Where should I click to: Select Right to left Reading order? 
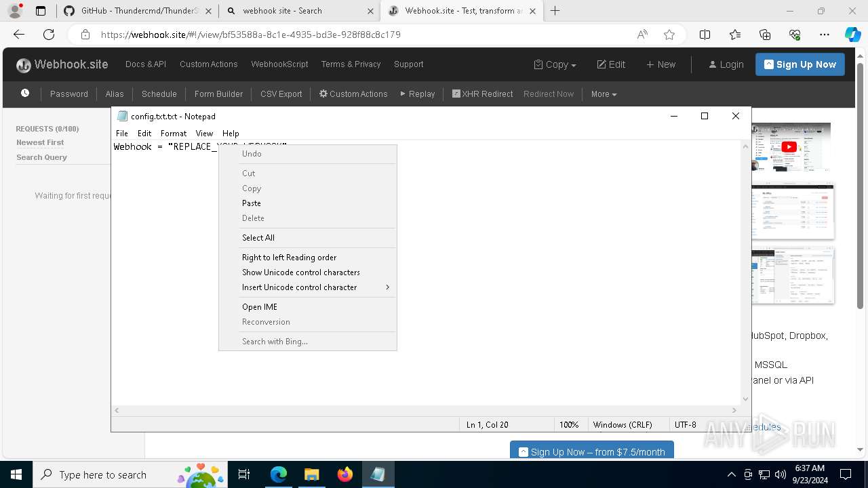308,258
